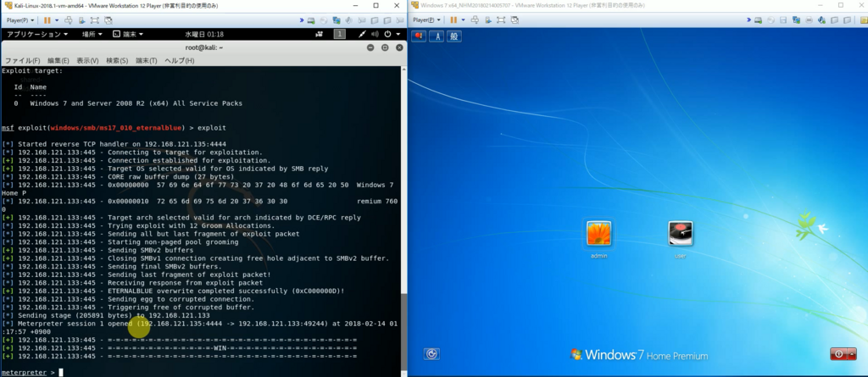
Task: Click network adapter icon in Windows 7 VMware toolbar
Action: tap(796, 20)
